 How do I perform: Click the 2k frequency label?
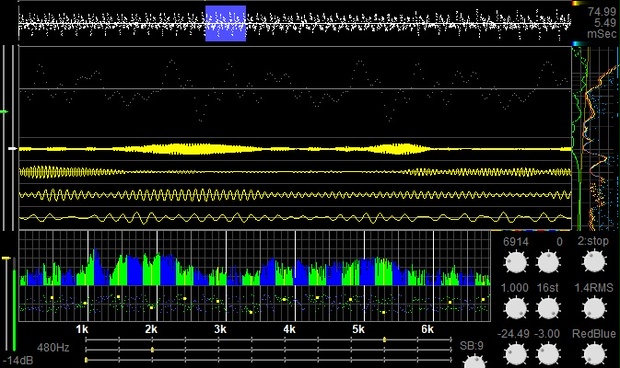click(151, 329)
